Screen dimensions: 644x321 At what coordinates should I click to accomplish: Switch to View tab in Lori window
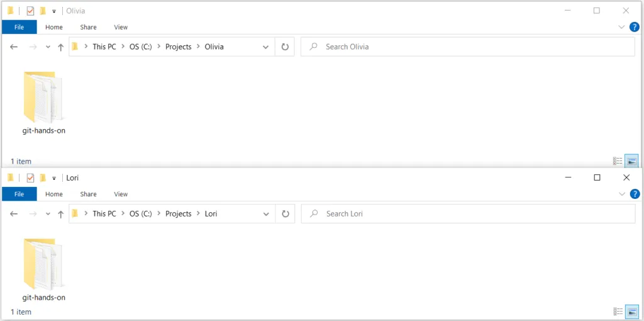121,194
